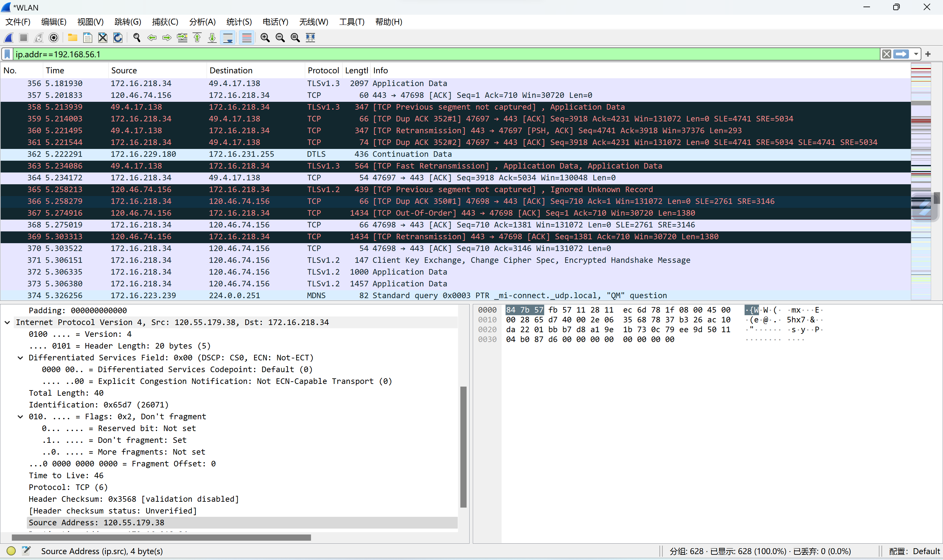Click the packet list vertical scrollbar thumb

937,198
